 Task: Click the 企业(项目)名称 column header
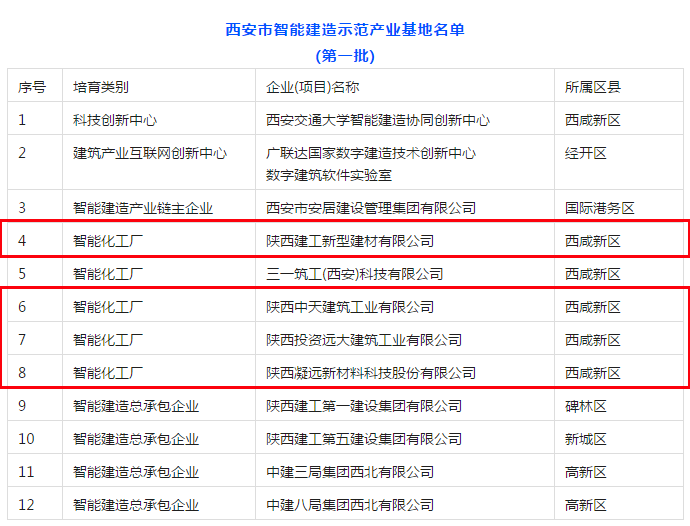[312, 87]
